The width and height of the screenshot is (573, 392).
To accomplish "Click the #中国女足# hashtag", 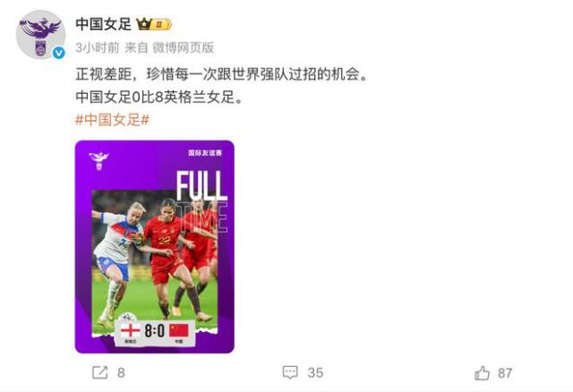I will 112,119.
